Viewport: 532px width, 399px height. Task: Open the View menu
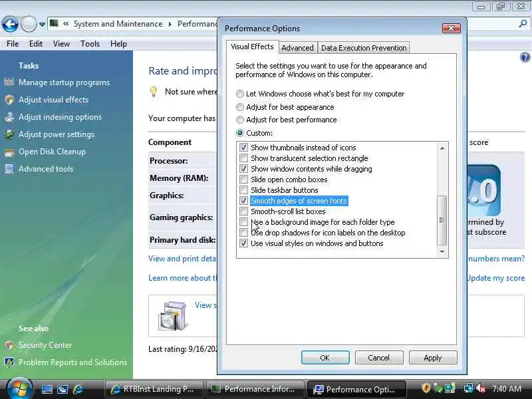pyautogui.click(x=61, y=44)
